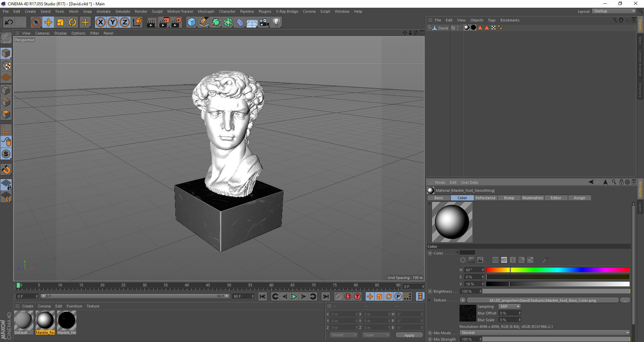Open Sampling MIP dropdown
This screenshot has width=644, height=342.
click(x=509, y=306)
